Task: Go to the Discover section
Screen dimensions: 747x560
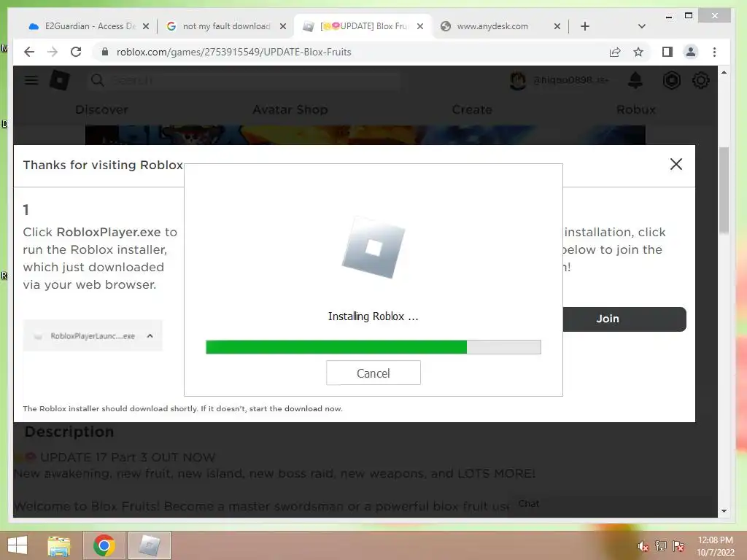Action: pos(101,109)
